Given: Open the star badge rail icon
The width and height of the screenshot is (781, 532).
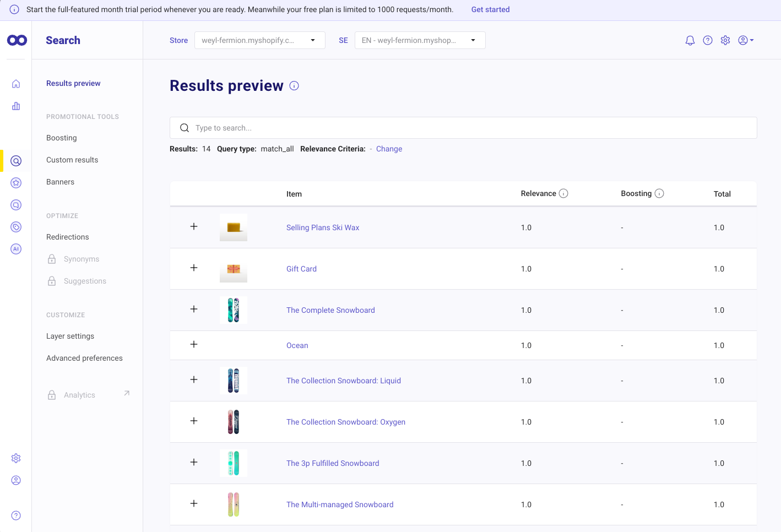Looking at the screenshot, I should click(16, 183).
